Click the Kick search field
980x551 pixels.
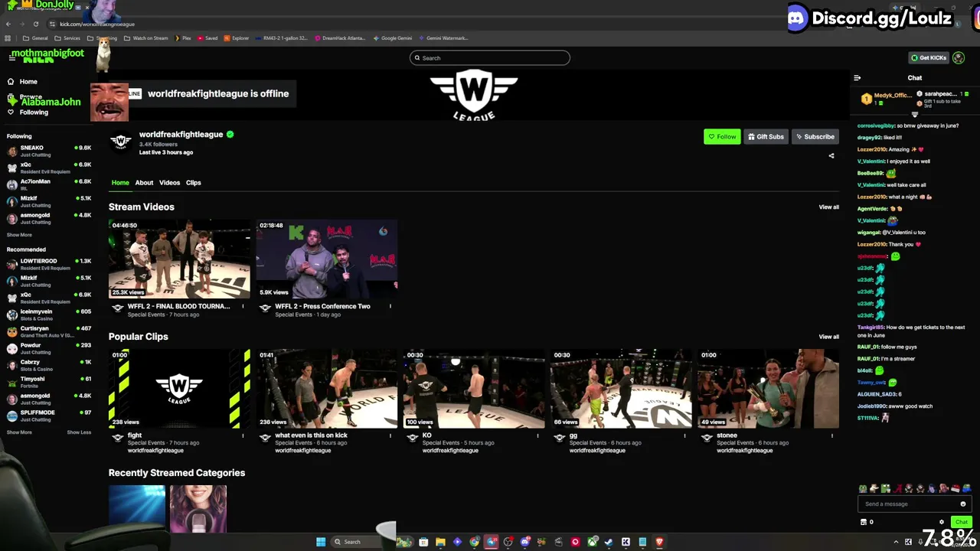[x=490, y=58]
